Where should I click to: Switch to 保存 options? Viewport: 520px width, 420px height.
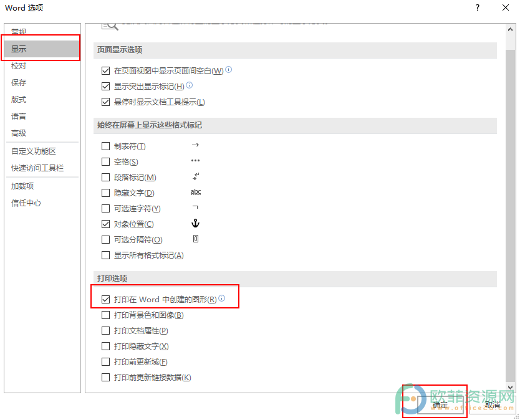pyautogui.click(x=42, y=82)
